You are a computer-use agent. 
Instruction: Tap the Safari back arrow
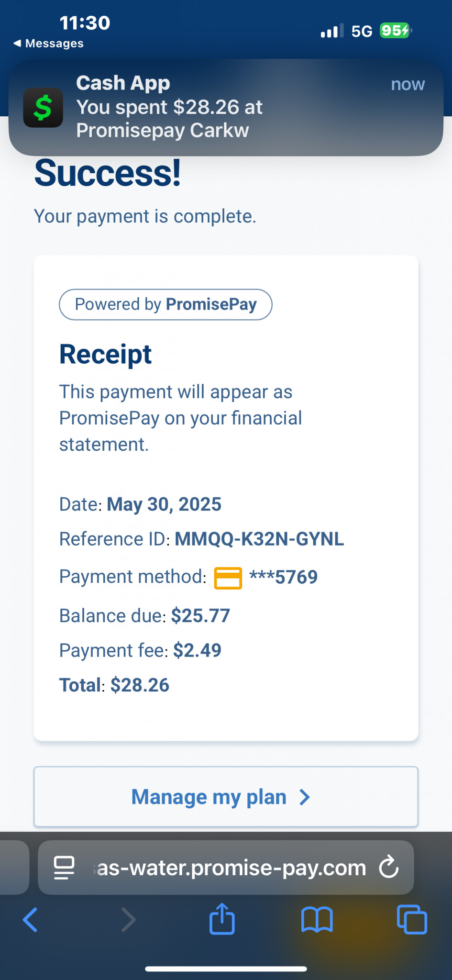coord(30,919)
